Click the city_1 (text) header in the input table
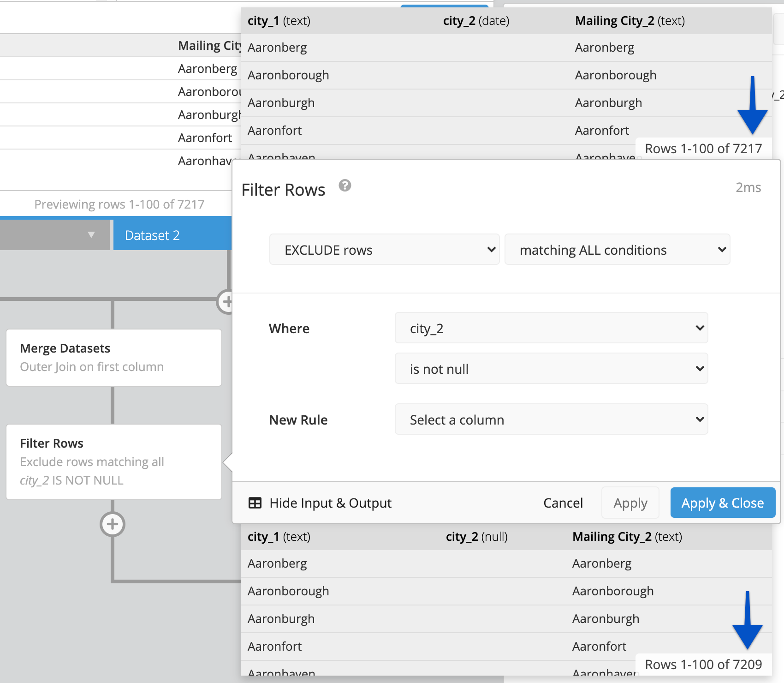 tap(279, 21)
